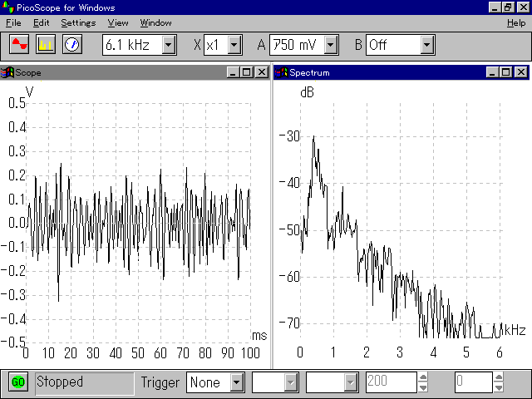Expand channel A 750 mV range dropdown
The height and width of the screenshot is (399, 532).
coord(331,44)
